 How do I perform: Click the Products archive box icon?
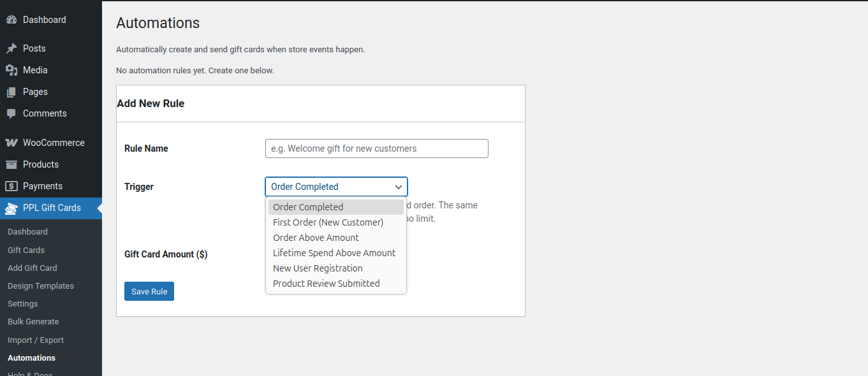(11, 164)
